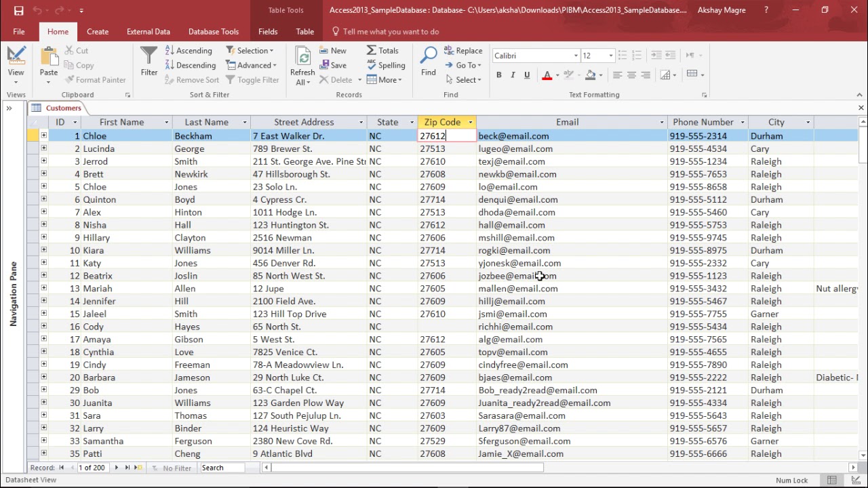
Task: Open the More records dropdown
Action: (x=384, y=80)
